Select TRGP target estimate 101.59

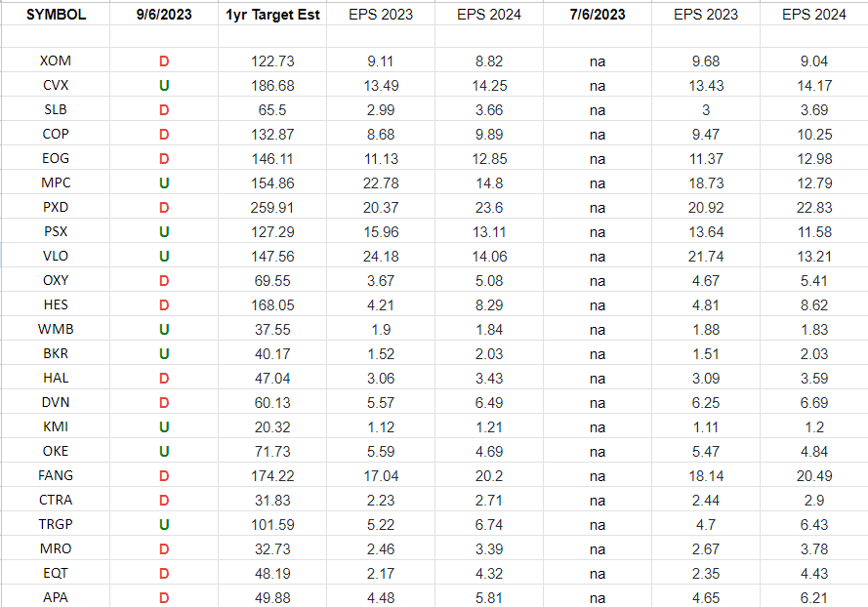point(272,524)
